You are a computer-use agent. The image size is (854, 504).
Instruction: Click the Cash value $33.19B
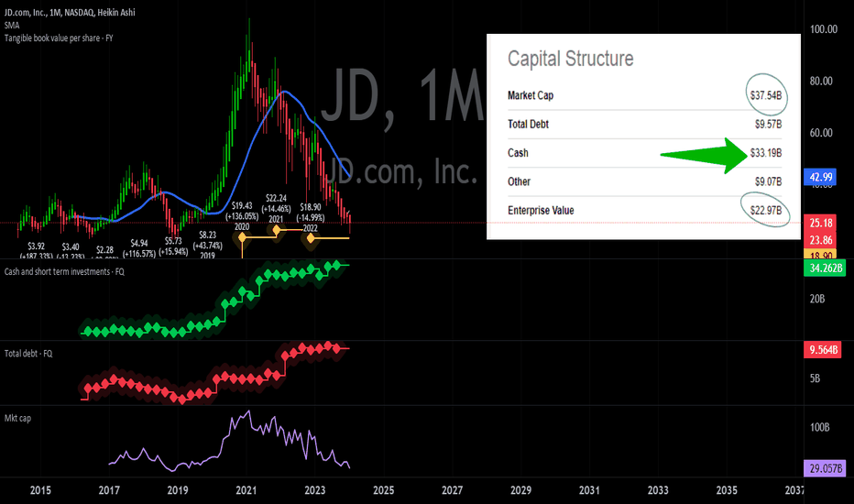[x=766, y=152]
